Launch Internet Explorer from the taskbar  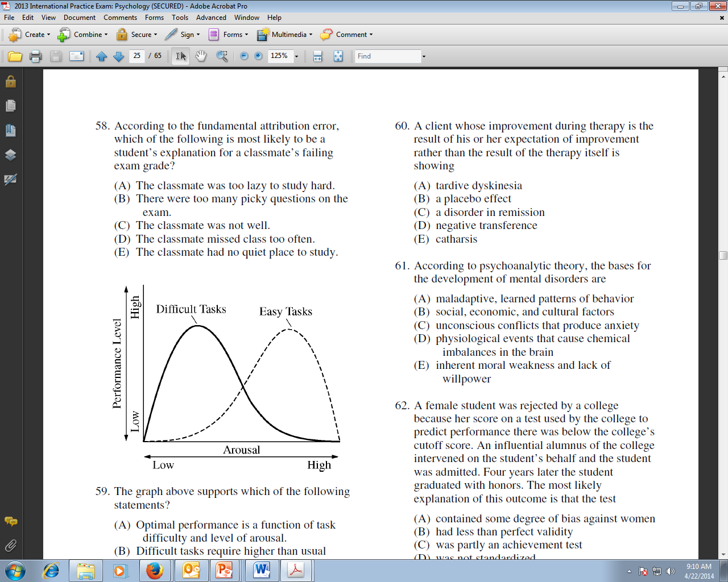51,570
